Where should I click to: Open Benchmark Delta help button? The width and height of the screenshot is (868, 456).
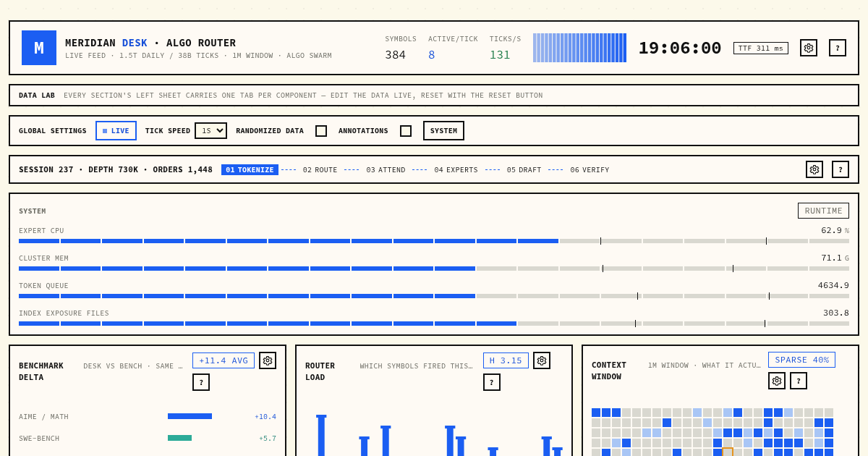201,382
